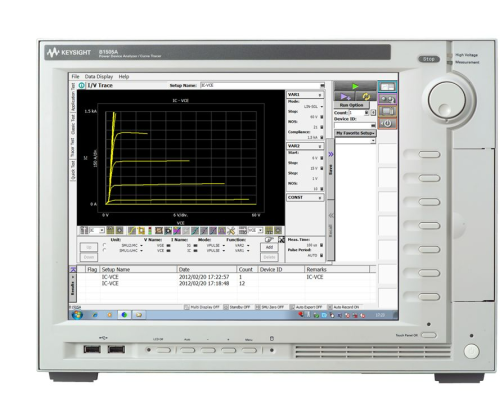Open the file explorer taskbar icon
Image resolution: width=500 pixels, height=399 pixels.
pyautogui.click(x=139, y=315)
